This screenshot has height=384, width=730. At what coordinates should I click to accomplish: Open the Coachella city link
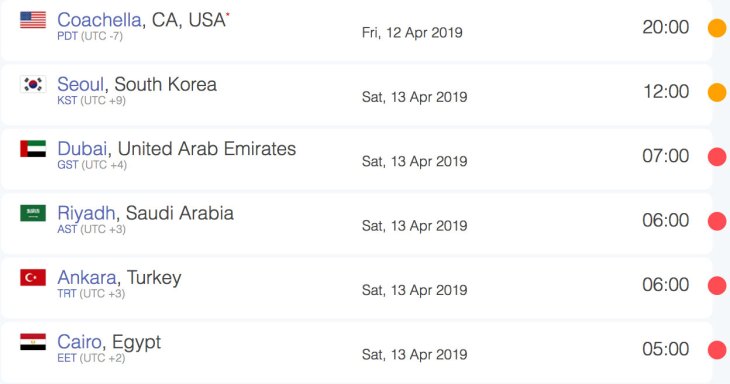pyautogui.click(x=99, y=20)
